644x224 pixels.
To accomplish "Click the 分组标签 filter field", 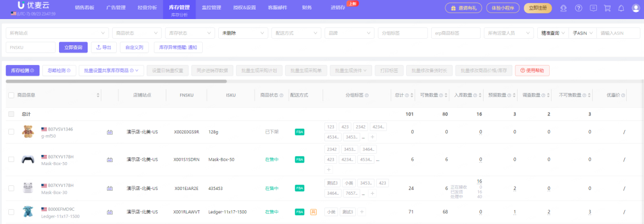I will [402, 33].
